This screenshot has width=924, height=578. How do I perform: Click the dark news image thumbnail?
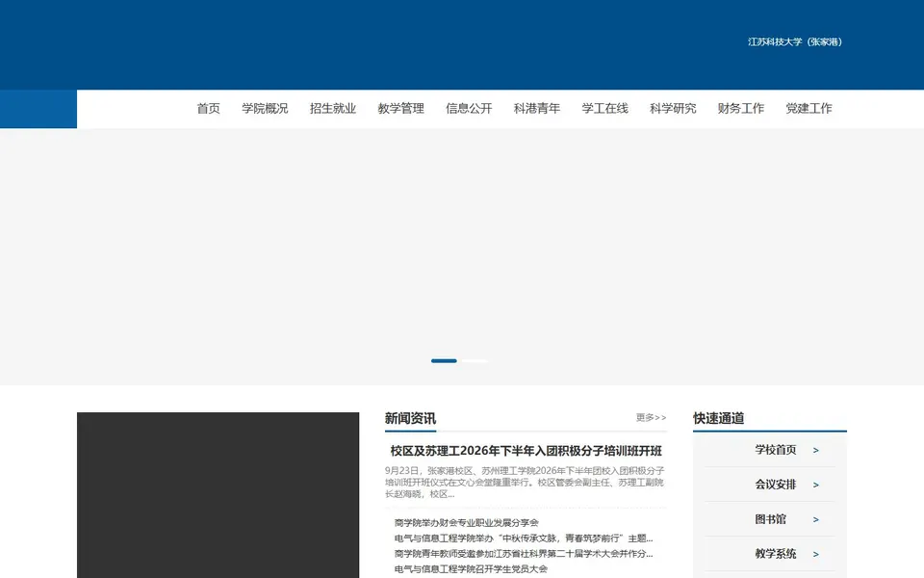(x=218, y=495)
